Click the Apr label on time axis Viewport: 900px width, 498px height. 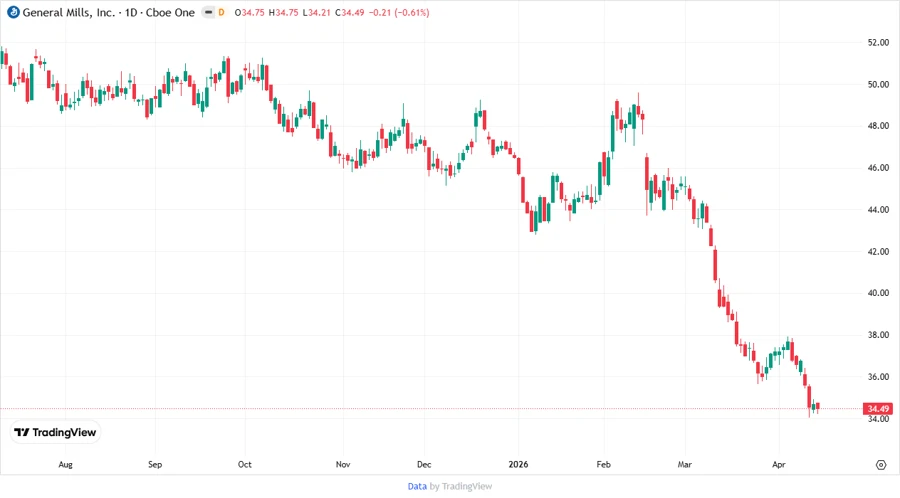click(x=778, y=464)
